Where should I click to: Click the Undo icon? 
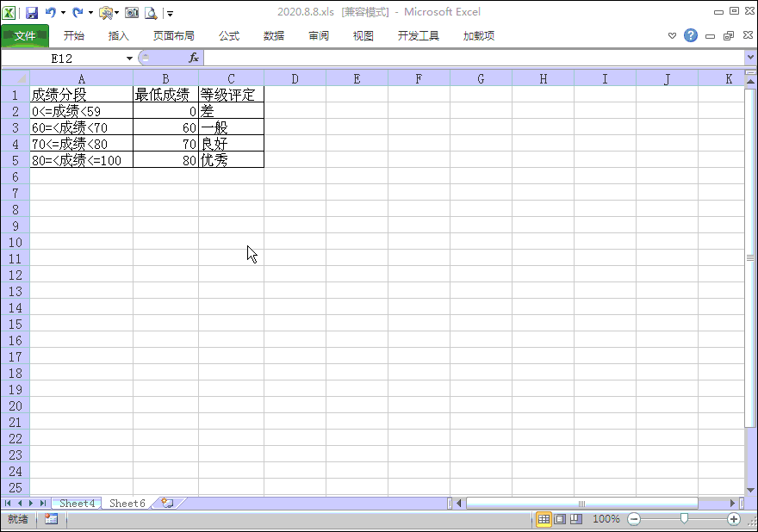pos(50,13)
